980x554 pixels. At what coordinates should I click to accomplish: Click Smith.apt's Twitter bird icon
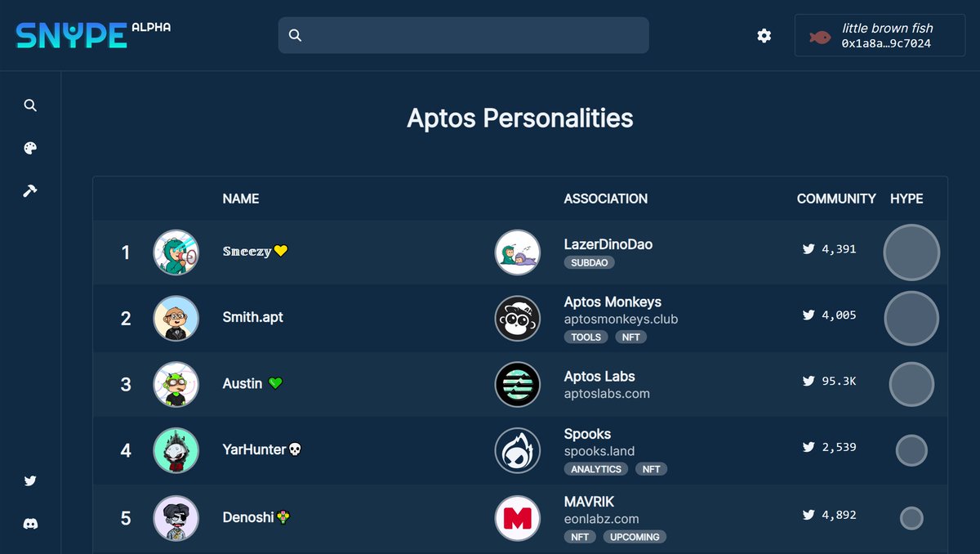pos(808,315)
